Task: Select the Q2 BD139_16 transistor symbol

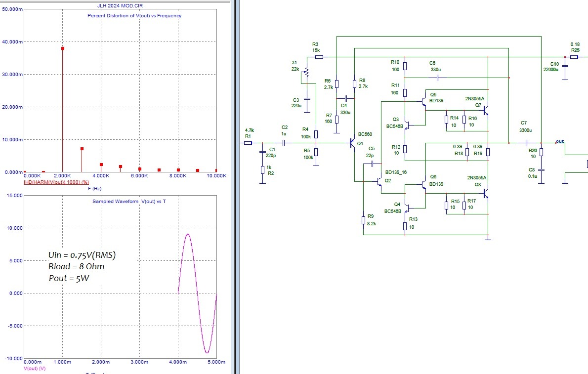Action: (x=379, y=182)
